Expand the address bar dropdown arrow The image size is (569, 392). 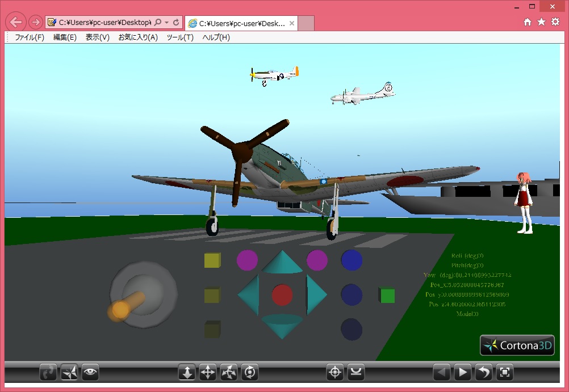pyautogui.click(x=167, y=23)
